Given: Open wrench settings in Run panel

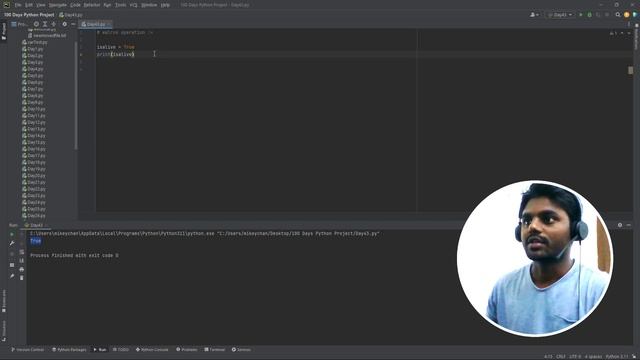Looking at the screenshot, I should tap(12, 243).
